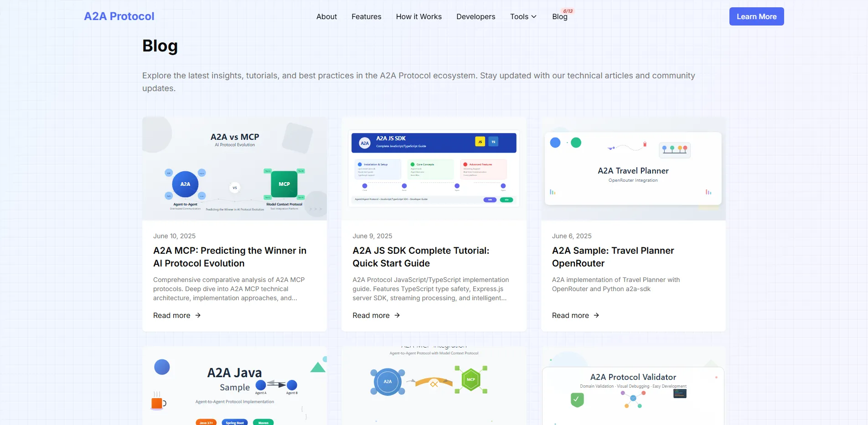Click the airplane icon on the Travel Planner card

[x=610, y=148]
